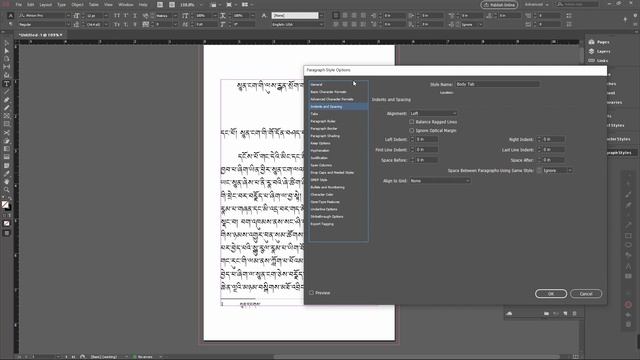Click the fill and stroke color swatch

pyautogui.click(x=6, y=205)
